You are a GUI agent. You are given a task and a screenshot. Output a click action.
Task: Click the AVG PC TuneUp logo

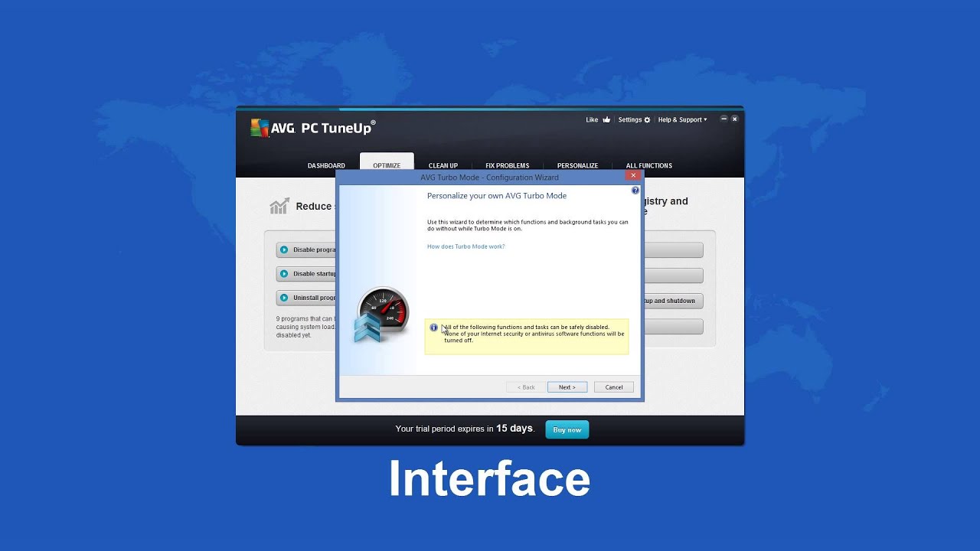312,128
